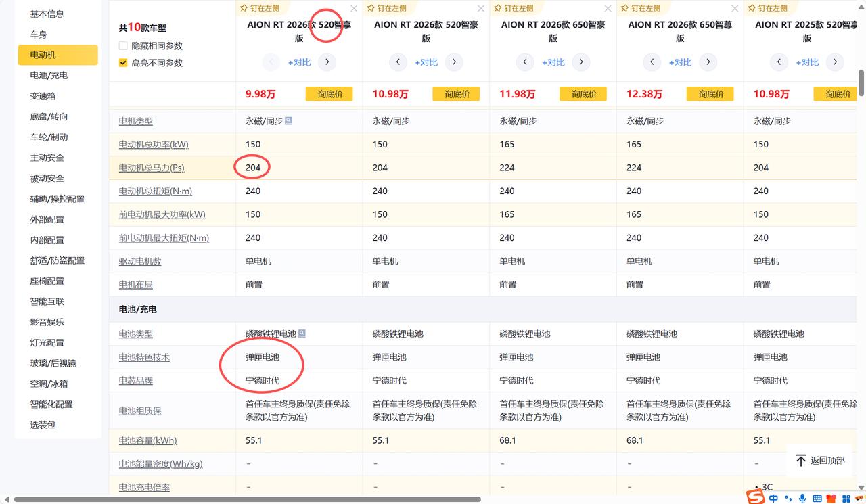
Task: Click 68.1 battery capacity for 650智尊版
Action: tap(635, 440)
